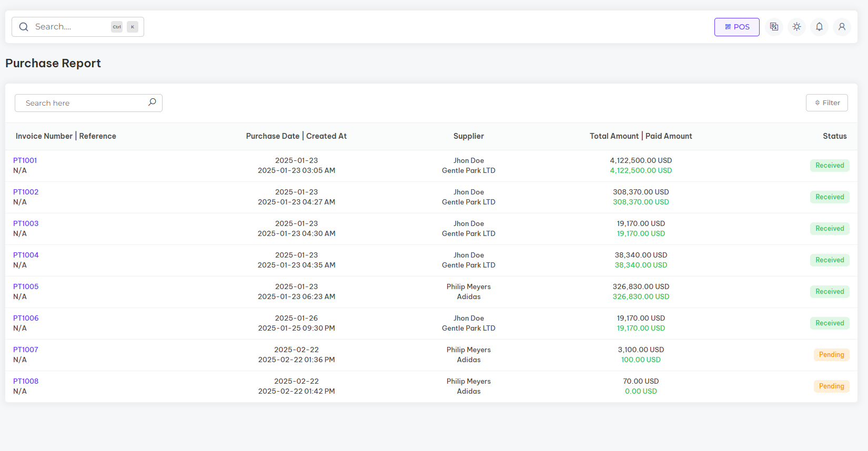Open the POS button
This screenshot has height=451, width=868.
[x=736, y=27]
